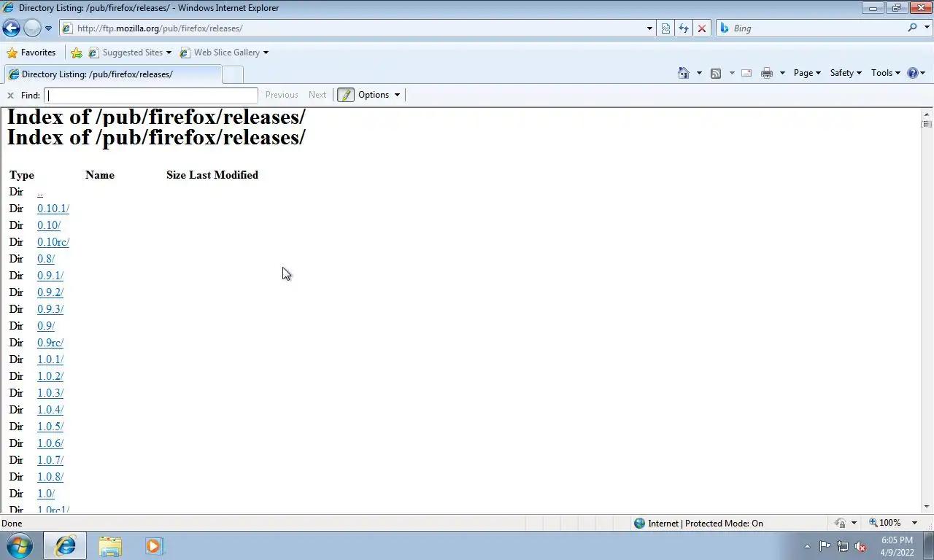Click the Home icon in command bar
The height and width of the screenshot is (560, 934).
click(x=684, y=73)
